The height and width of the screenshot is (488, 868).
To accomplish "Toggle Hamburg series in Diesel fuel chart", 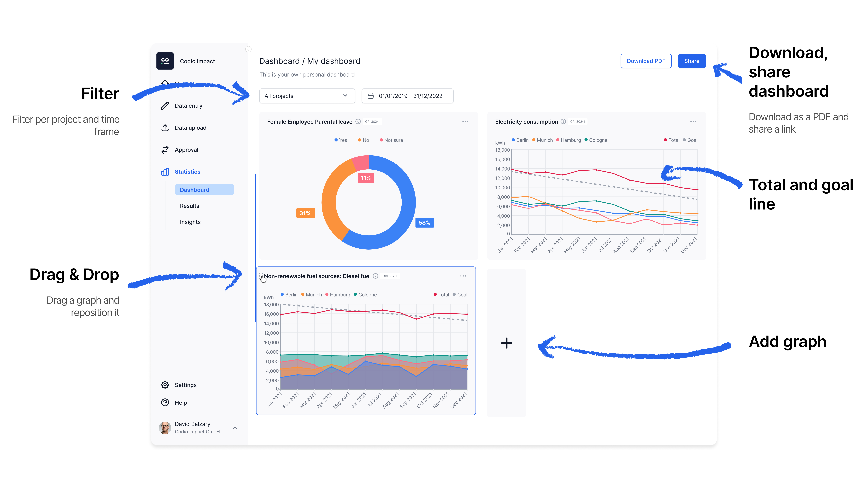I will (338, 295).
